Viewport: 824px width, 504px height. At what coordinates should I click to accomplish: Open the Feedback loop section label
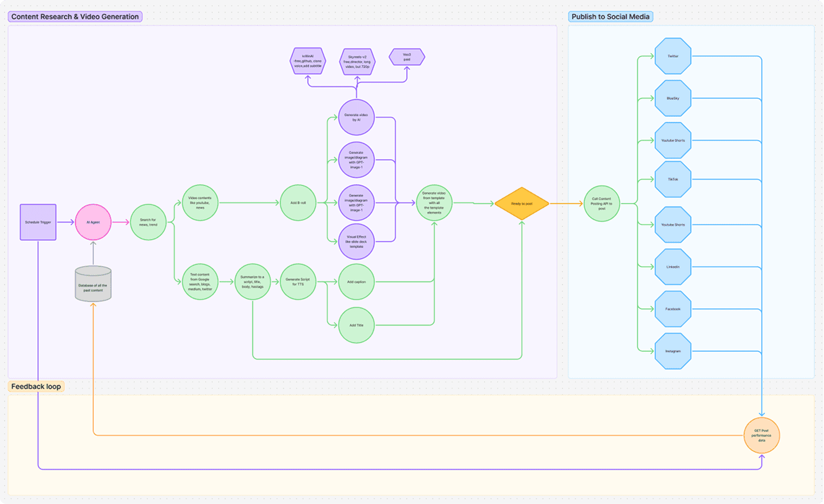35,386
